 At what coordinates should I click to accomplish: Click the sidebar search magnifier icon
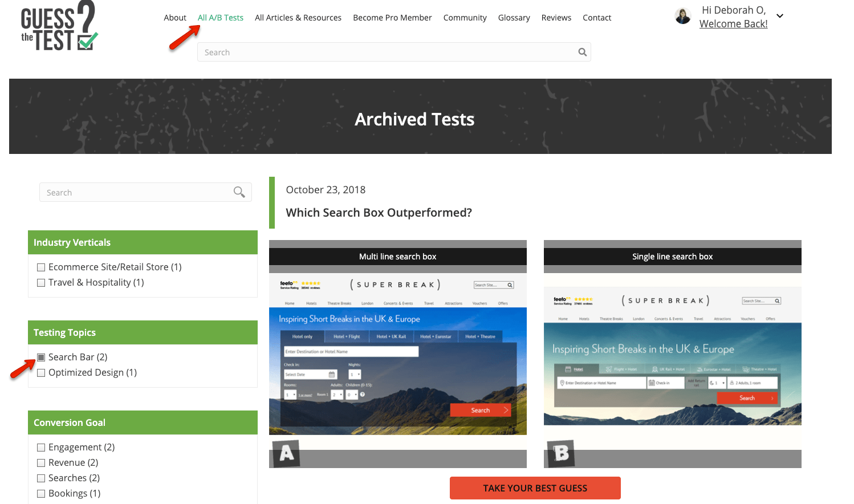coord(239,192)
